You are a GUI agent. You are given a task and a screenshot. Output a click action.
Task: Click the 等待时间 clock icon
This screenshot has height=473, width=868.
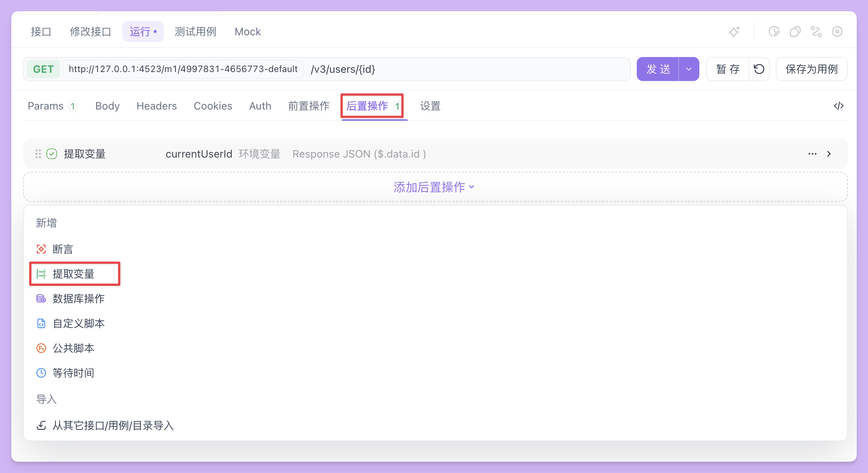click(41, 373)
